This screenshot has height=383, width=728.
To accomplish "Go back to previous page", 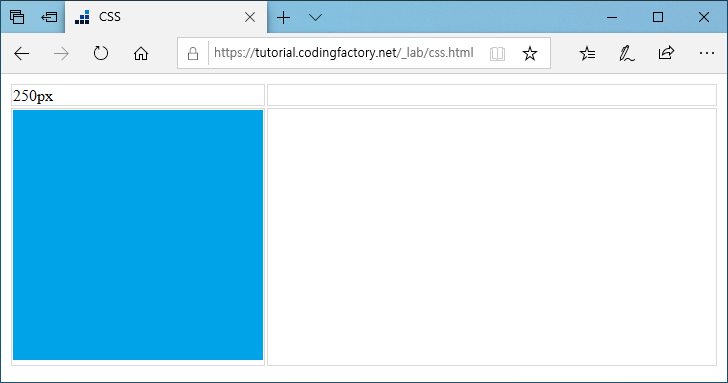I will (x=22, y=53).
